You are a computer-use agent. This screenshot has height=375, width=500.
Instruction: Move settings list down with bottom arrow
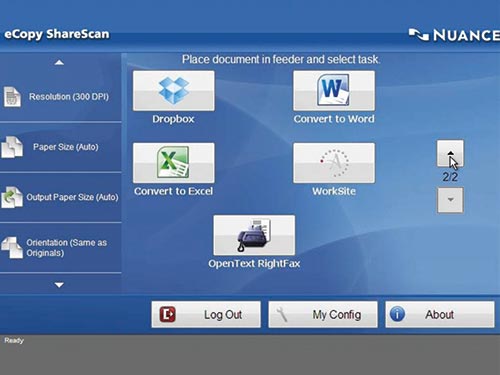tap(59, 285)
